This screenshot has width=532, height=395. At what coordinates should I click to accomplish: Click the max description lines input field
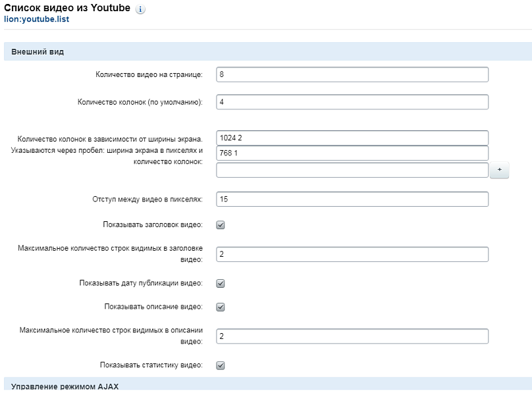352,336
